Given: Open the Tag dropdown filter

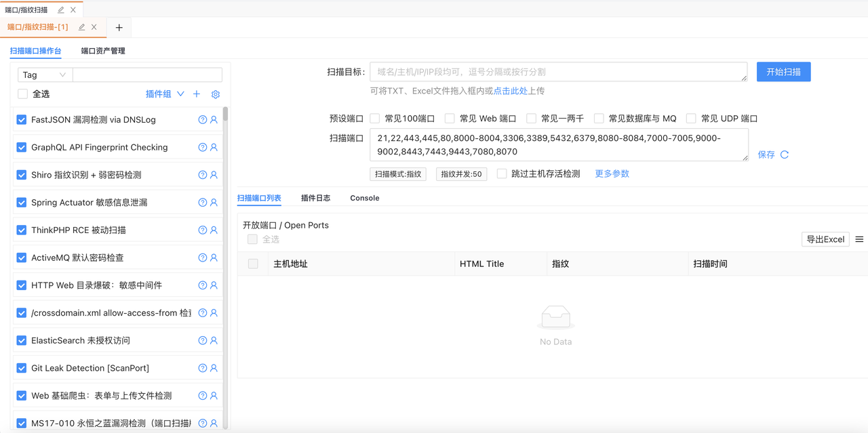Looking at the screenshot, I should coord(44,75).
